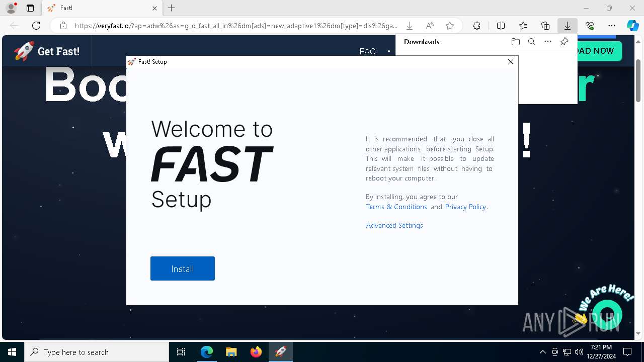Add this page to favorites star

coord(450,26)
